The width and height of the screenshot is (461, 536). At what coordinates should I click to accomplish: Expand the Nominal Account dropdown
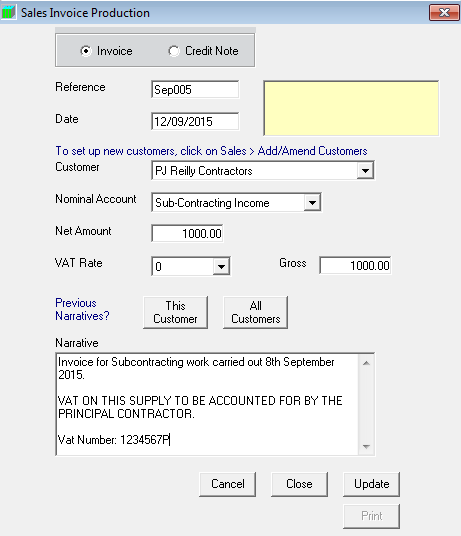click(312, 202)
